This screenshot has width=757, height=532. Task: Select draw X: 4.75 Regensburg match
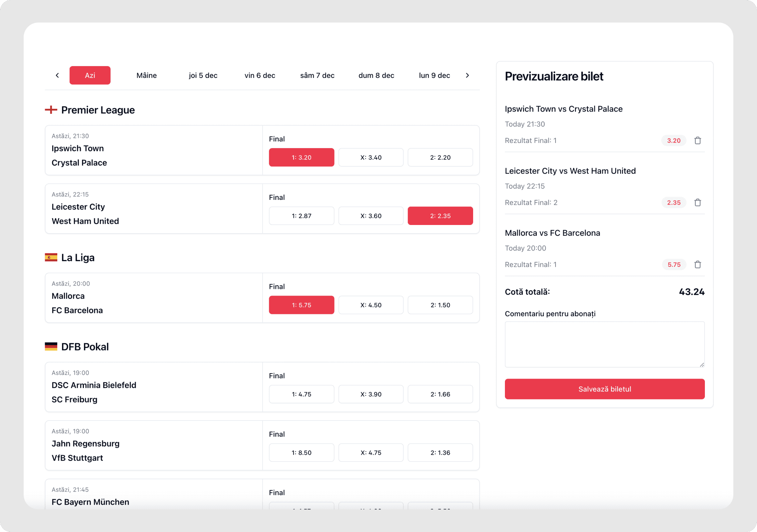pyautogui.click(x=371, y=453)
